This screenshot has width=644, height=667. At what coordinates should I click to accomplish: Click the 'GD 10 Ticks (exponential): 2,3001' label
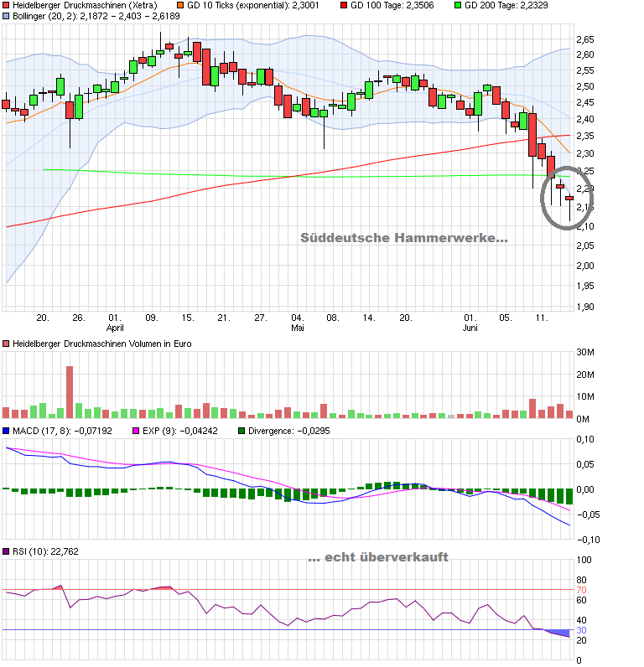[253, 6]
